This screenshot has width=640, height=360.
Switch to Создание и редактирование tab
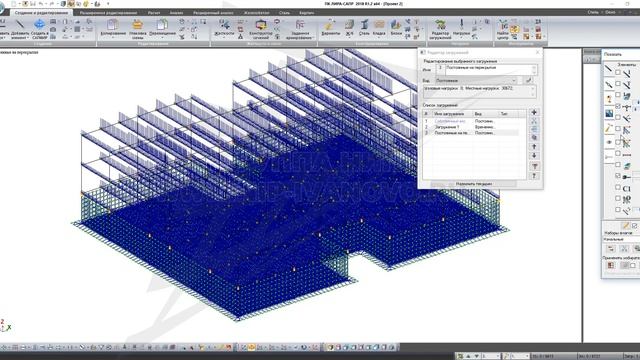coord(42,13)
